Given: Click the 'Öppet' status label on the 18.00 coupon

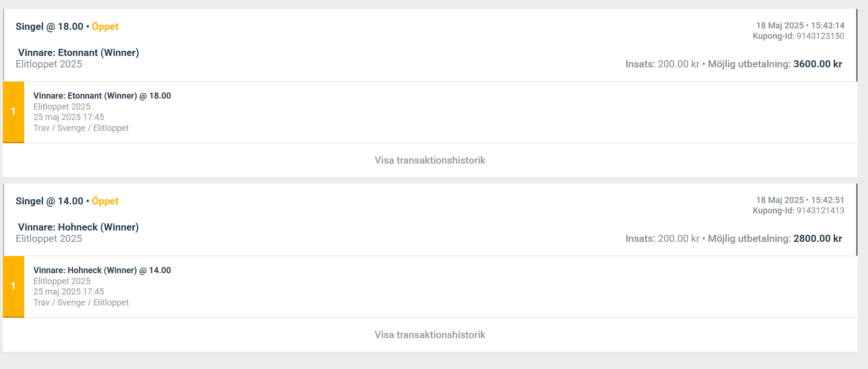Looking at the screenshot, I should [105, 27].
